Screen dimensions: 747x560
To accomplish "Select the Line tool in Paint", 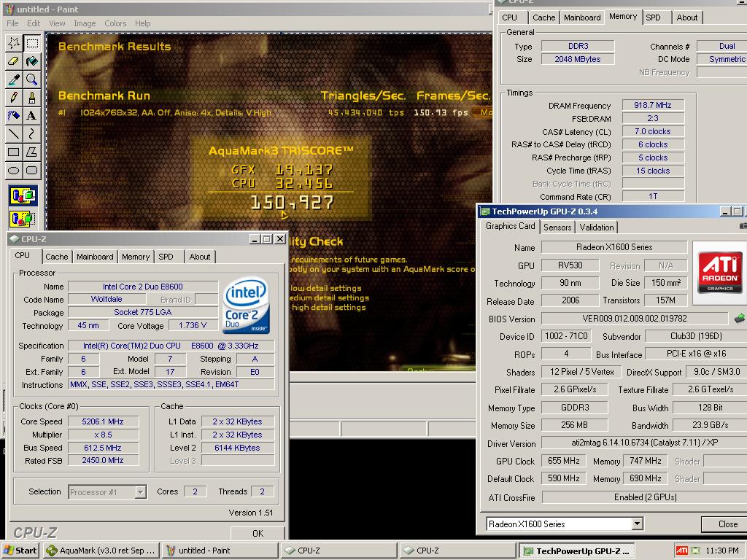I will pyautogui.click(x=14, y=134).
